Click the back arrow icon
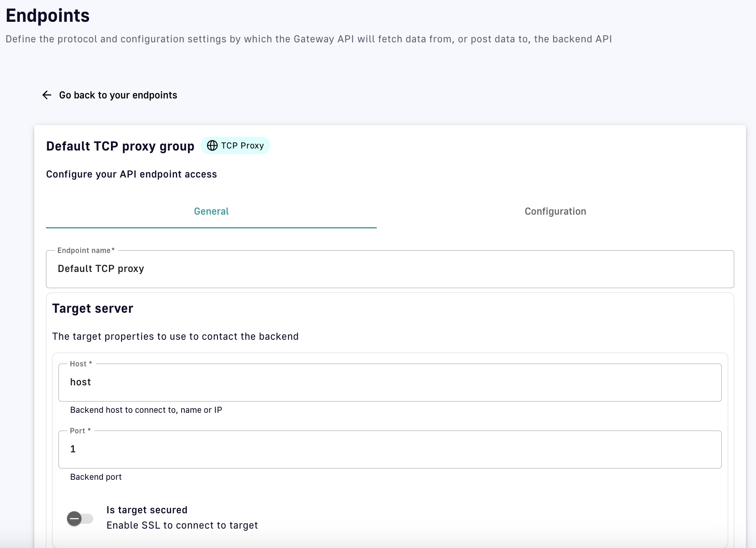756x548 pixels. (47, 95)
